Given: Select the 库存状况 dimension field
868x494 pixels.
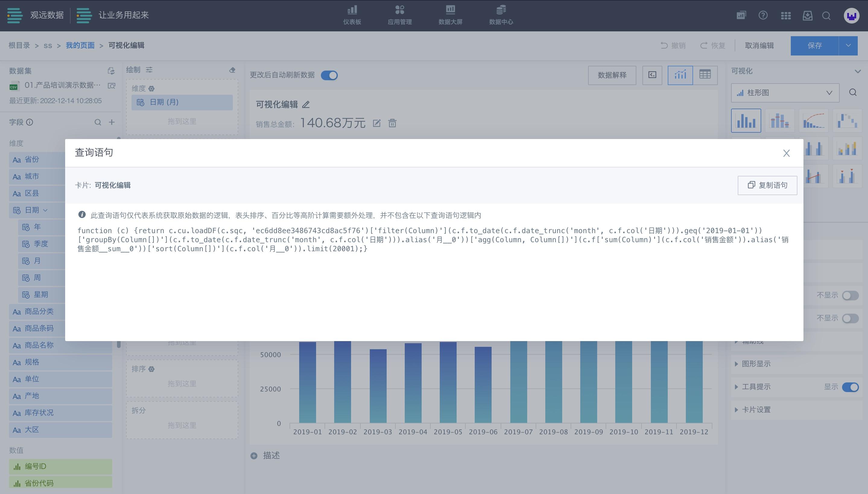Looking at the screenshot, I should coord(60,413).
